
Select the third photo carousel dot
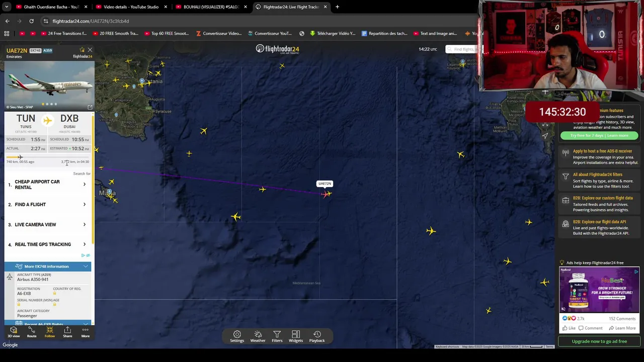pyautogui.click(x=51, y=104)
